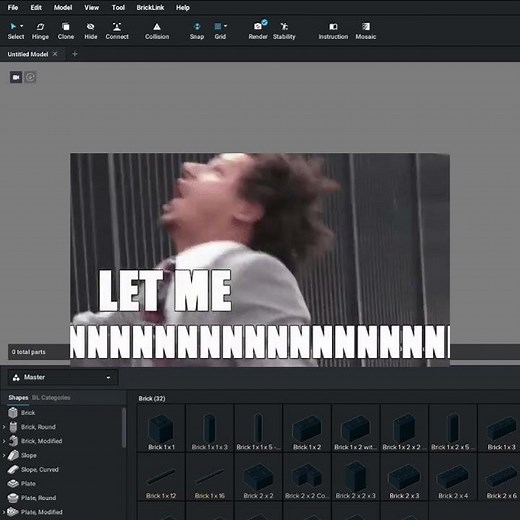Pick the Brick 2 x 2 Corner part
Image resolution: width=520 pixels, height=520 pixels.
pyautogui.click(x=307, y=477)
